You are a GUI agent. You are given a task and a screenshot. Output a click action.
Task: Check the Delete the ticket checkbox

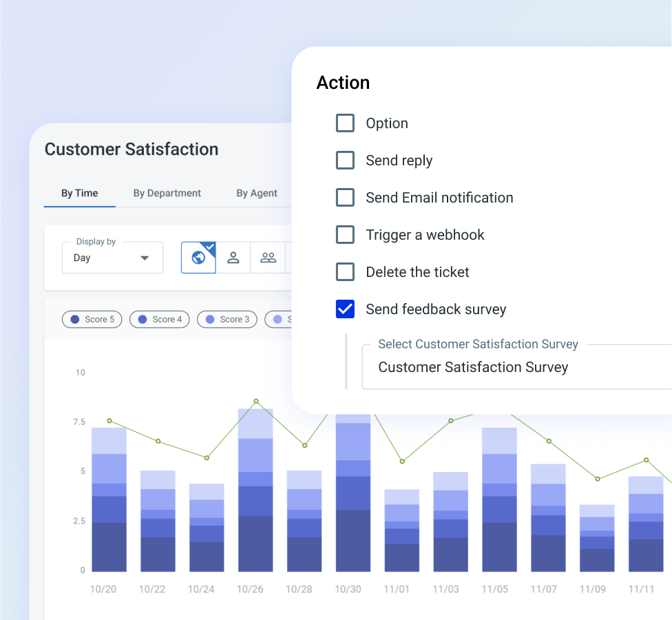coord(345,272)
